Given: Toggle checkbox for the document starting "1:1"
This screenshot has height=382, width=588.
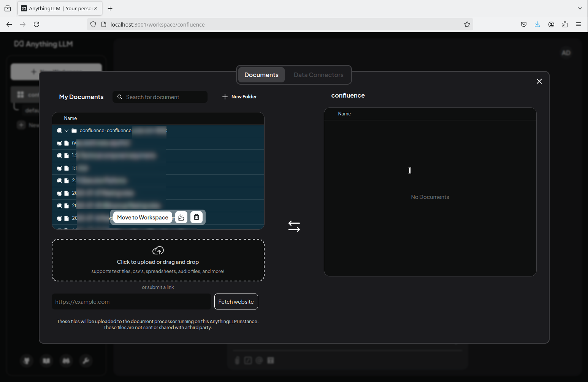Looking at the screenshot, I should point(60,168).
